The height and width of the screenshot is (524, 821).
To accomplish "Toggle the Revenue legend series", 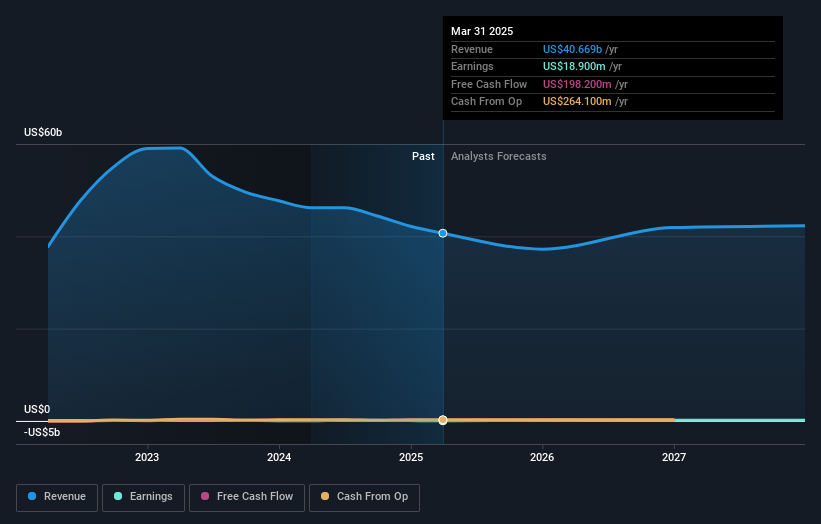I will [x=57, y=497].
